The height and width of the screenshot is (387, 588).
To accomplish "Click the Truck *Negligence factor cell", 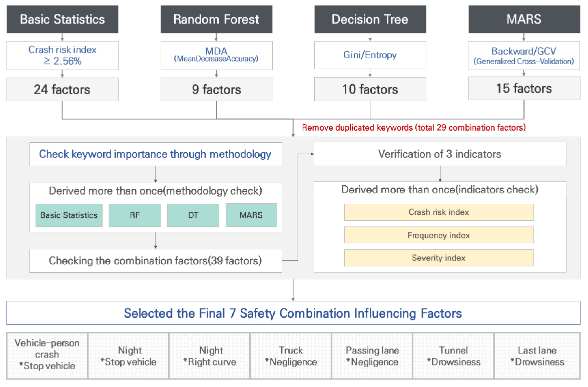I will [291, 356].
